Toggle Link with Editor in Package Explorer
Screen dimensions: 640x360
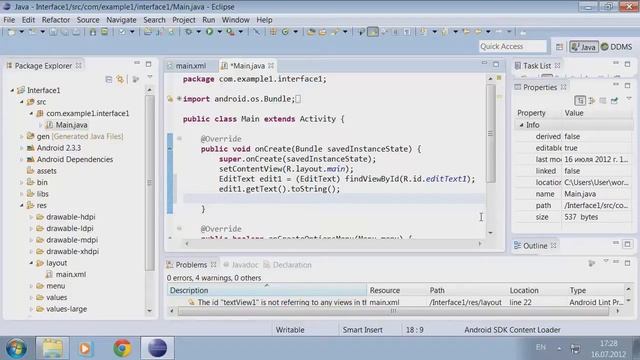pos(120,79)
